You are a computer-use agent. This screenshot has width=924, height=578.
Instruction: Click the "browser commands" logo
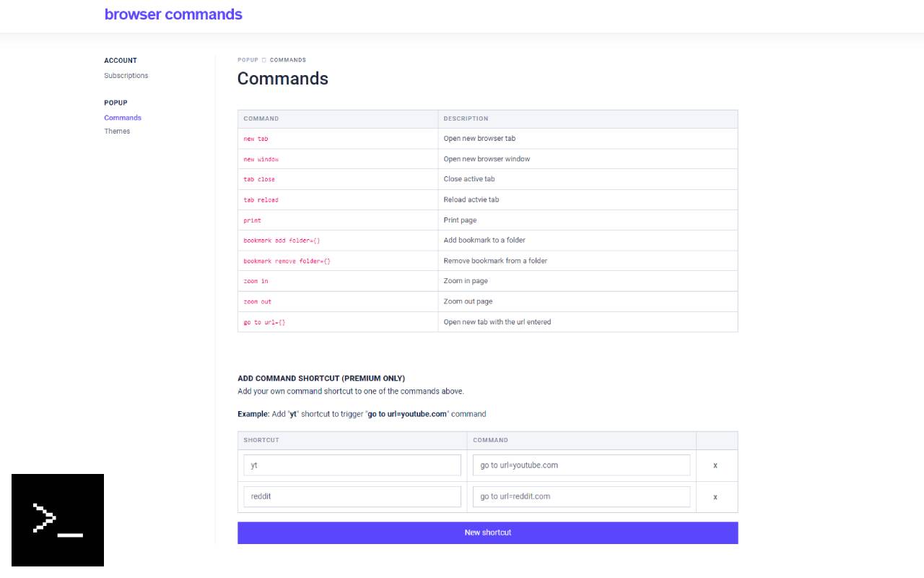(173, 14)
